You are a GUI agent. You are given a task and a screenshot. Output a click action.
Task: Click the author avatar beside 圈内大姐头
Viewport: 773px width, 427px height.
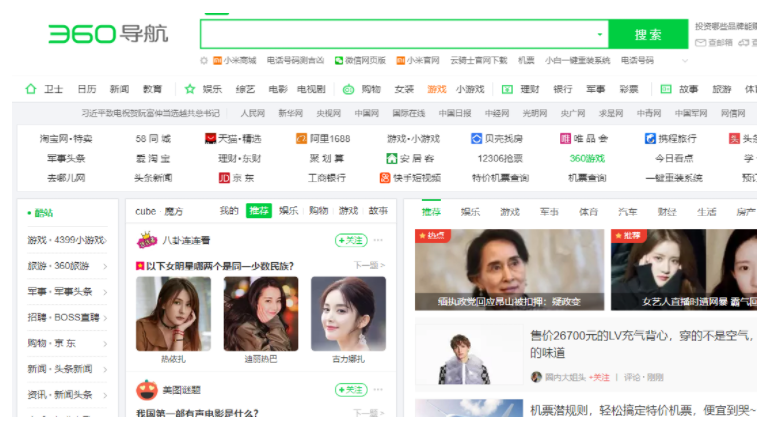coord(536,377)
